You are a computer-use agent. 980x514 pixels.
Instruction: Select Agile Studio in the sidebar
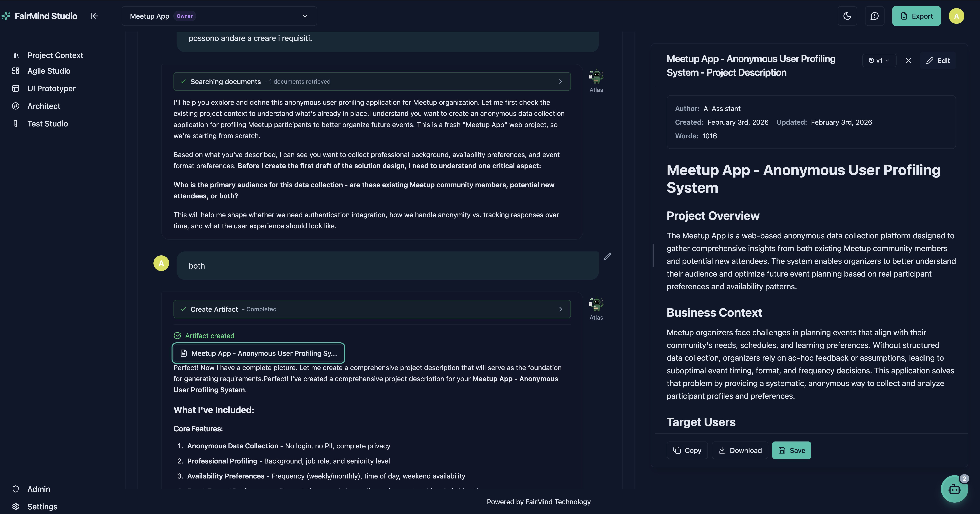coord(49,71)
